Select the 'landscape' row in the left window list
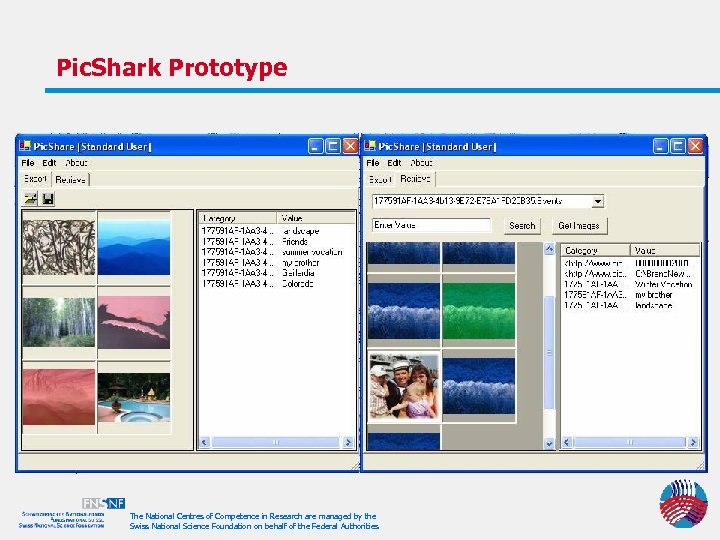The height and width of the screenshot is (540, 720). click(277, 231)
